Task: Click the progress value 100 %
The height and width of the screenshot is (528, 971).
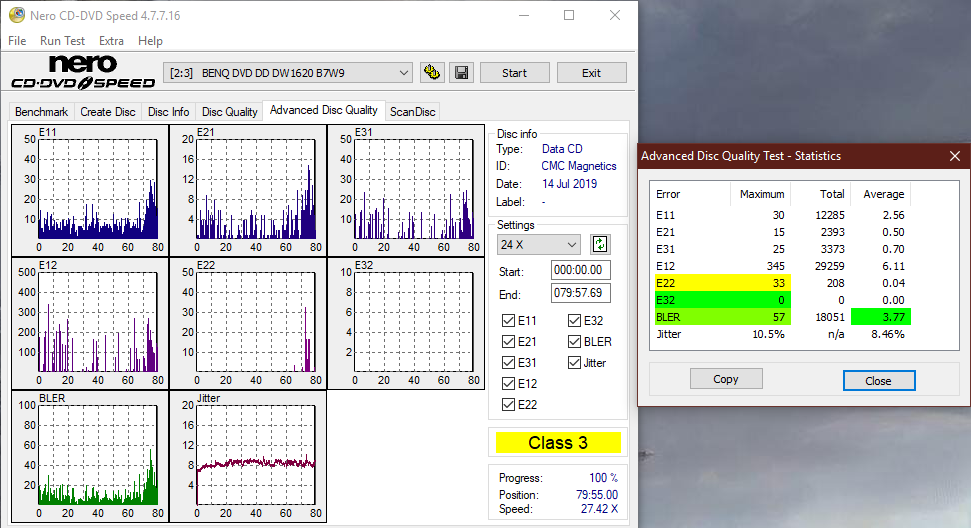Action: [604, 478]
